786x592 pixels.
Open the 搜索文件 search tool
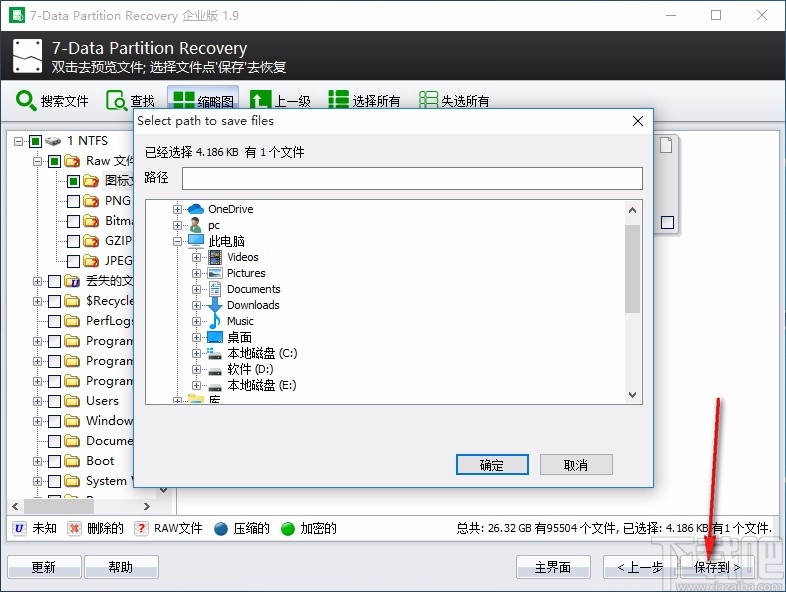(x=51, y=101)
